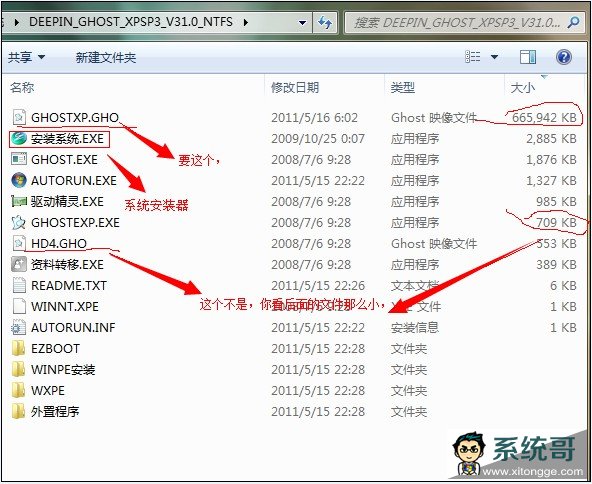
Task: Click the 1,876 KB size value
Action: click(x=551, y=159)
